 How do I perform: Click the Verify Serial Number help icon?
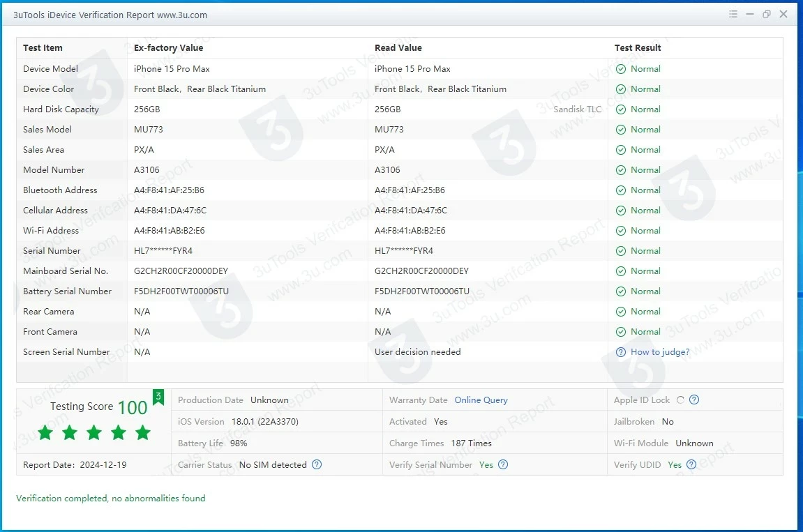[503, 464]
